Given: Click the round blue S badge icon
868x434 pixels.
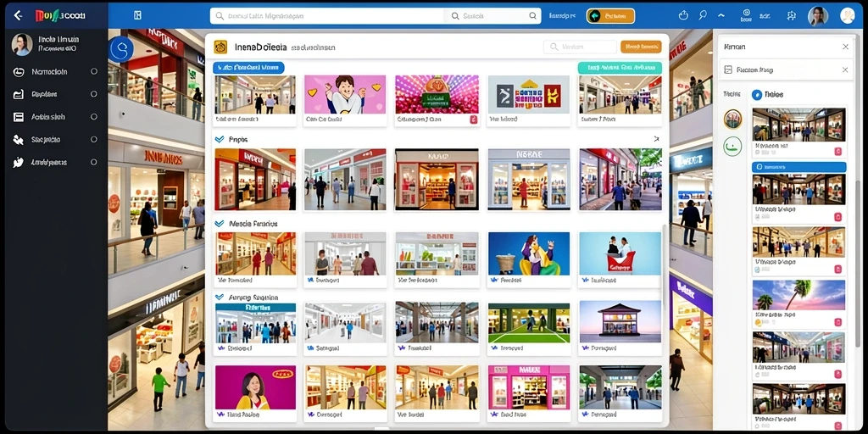Looking at the screenshot, I should tap(120, 49).
